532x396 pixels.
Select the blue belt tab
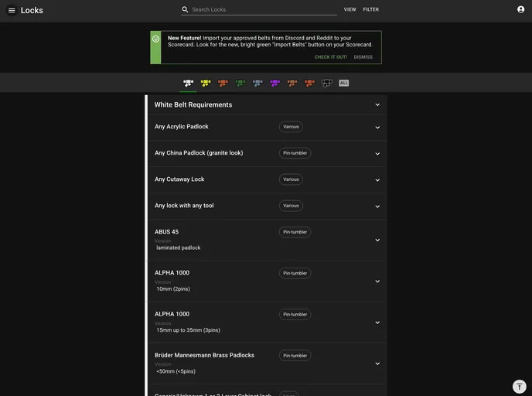click(x=257, y=83)
